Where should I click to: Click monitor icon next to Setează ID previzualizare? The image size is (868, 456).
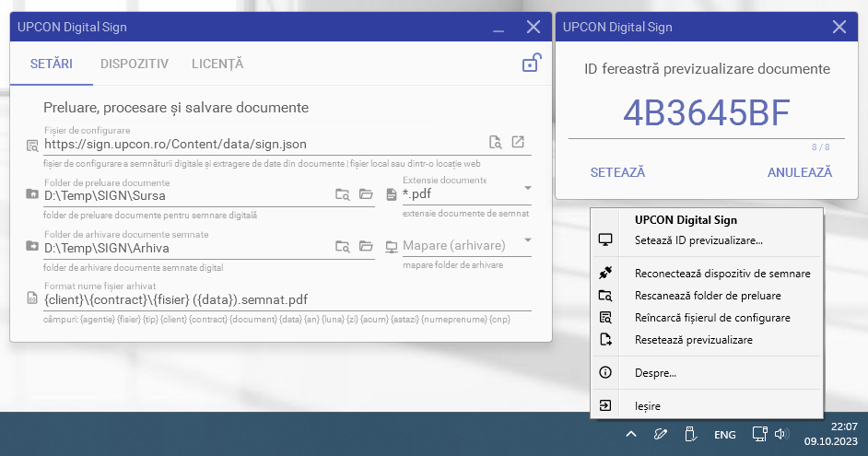(605, 240)
